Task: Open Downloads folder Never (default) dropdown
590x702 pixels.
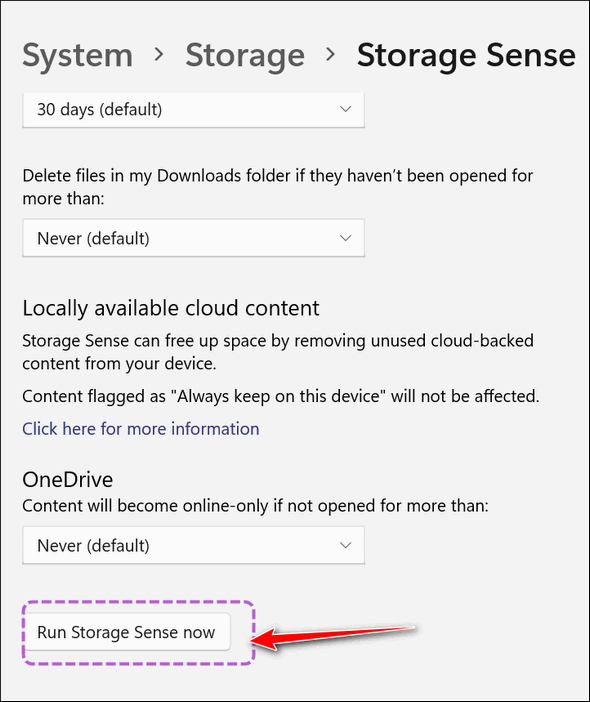Action: pyautogui.click(x=193, y=238)
